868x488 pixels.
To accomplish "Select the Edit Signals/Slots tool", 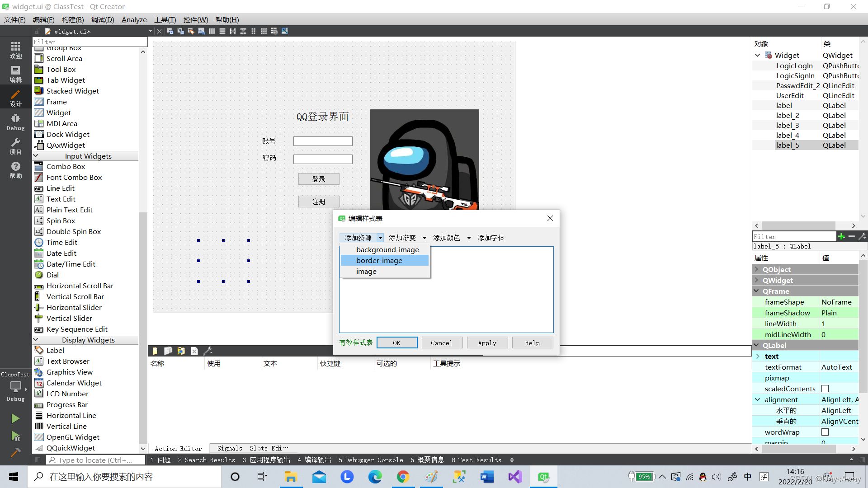I will (x=181, y=31).
